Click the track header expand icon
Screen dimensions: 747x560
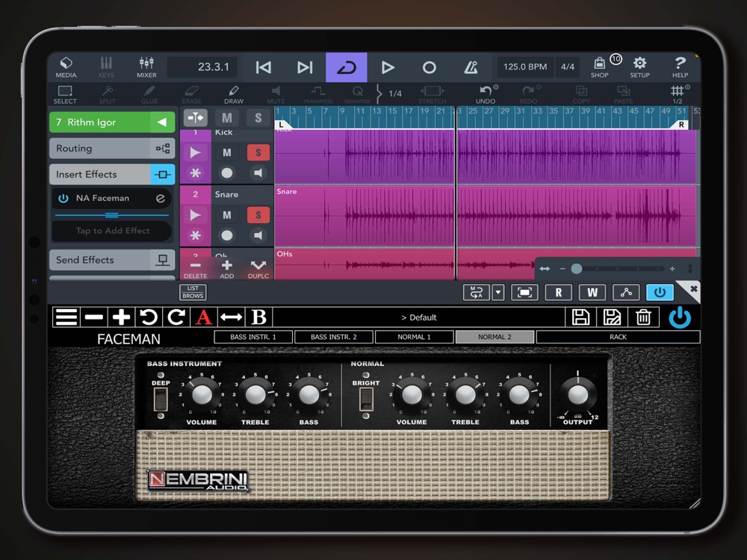195,118
